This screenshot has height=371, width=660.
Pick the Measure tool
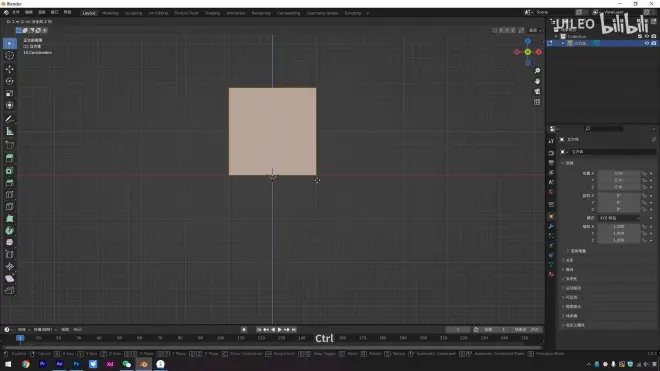[9, 132]
